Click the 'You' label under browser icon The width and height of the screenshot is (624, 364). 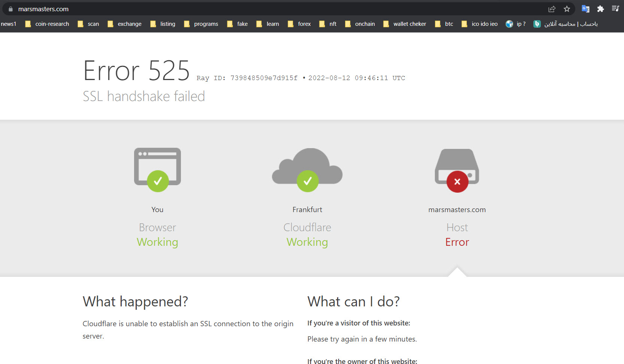157,209
